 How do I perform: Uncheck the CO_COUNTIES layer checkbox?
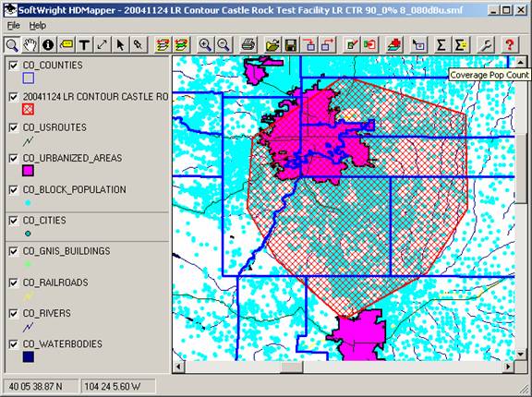(x=13, y=66)
